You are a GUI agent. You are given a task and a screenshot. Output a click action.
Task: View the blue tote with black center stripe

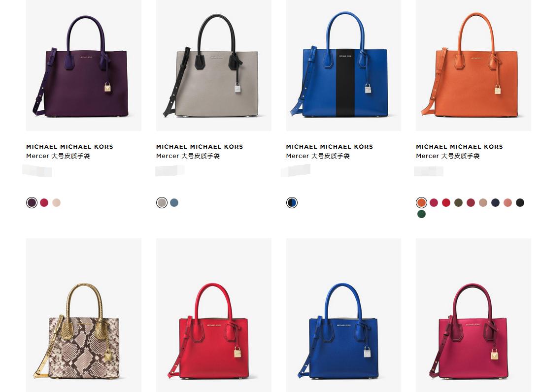point(343,65)
